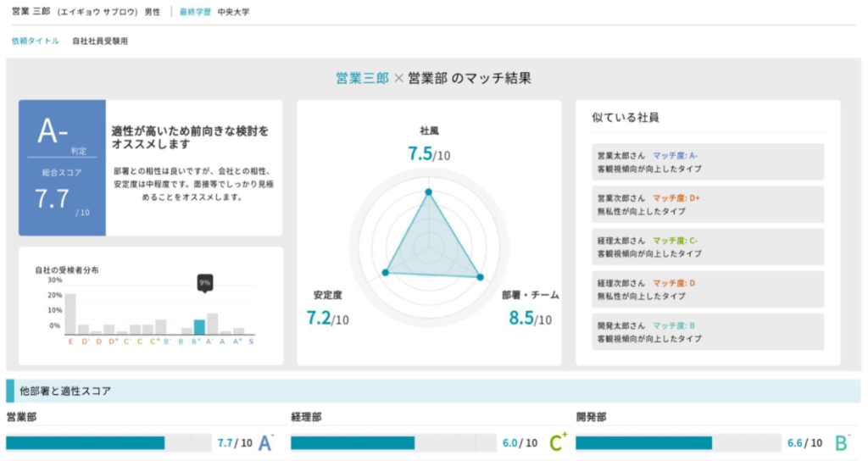868x461 pixels.
Task: Click the A- grade icon for 営業部
Action: [265, 442]
